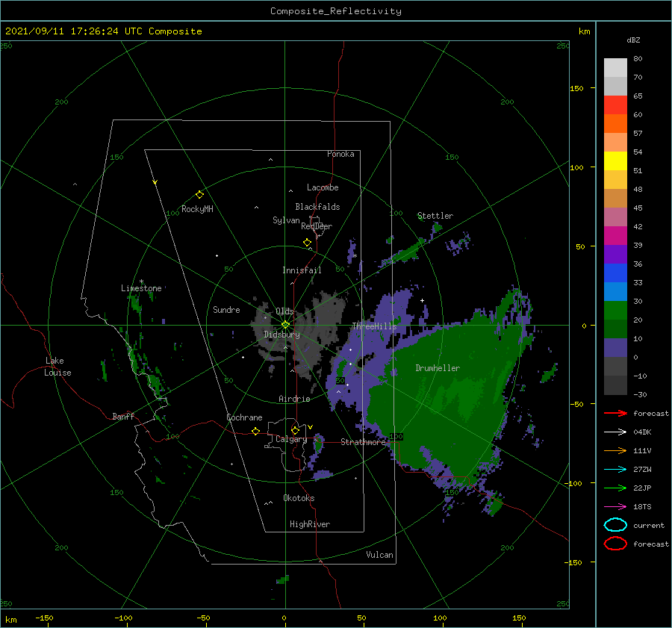Select the red swatch between 60 and 65 dBZ

[615, 105]
